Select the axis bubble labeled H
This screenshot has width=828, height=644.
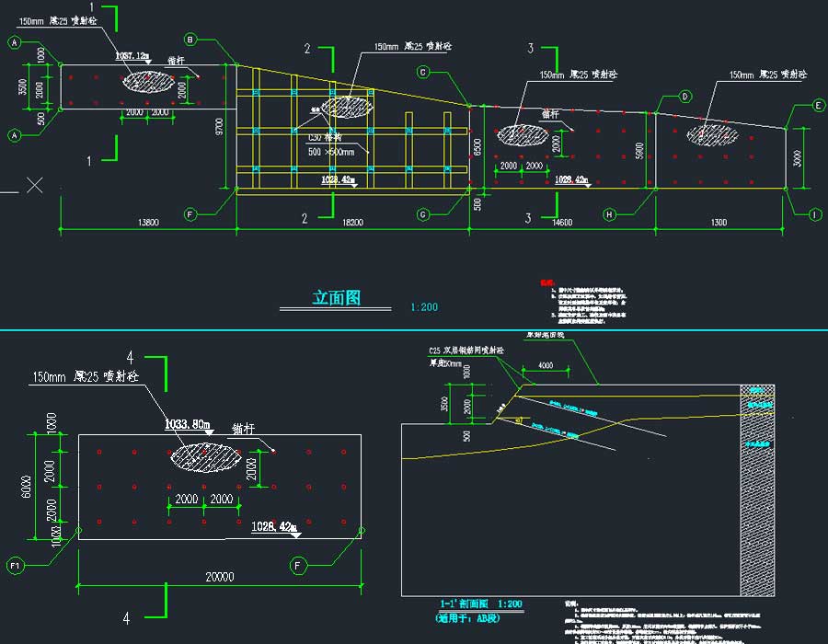[x=609, y=214]
